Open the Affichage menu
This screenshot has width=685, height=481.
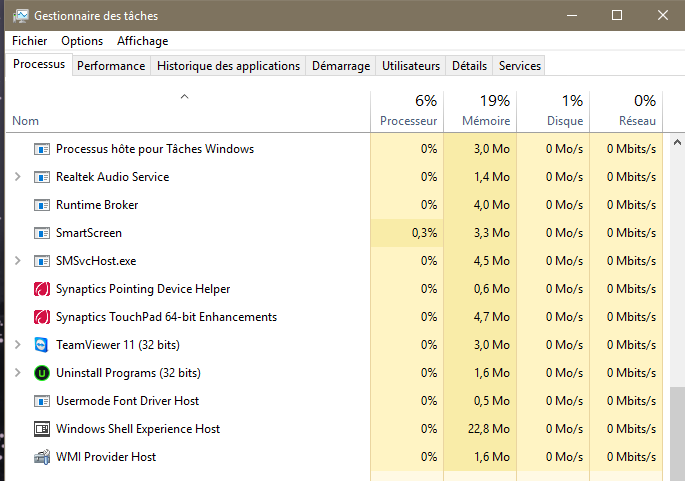pos(142,41)
